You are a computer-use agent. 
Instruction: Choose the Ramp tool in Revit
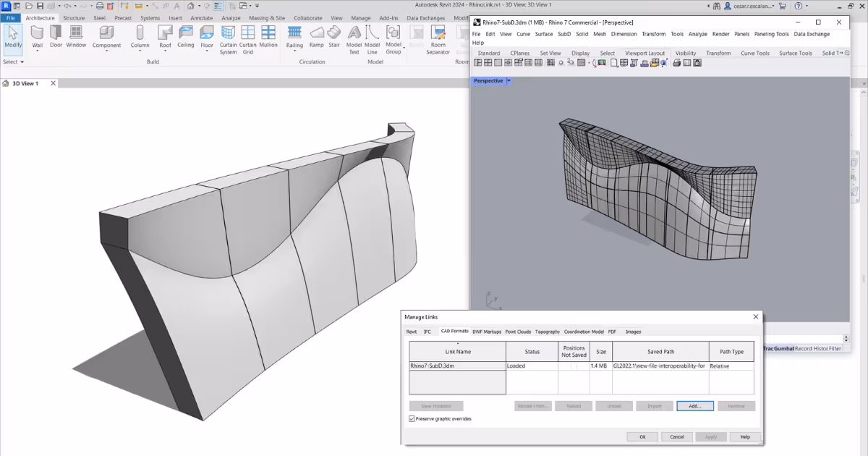coord(317,37)
